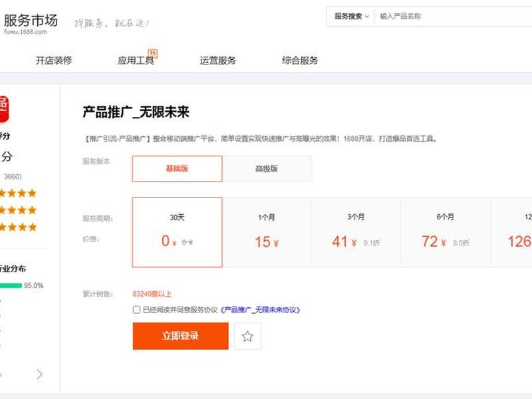532x399 pixels.
Task: Click the 立即登录 button
Action: click(180, 336)
